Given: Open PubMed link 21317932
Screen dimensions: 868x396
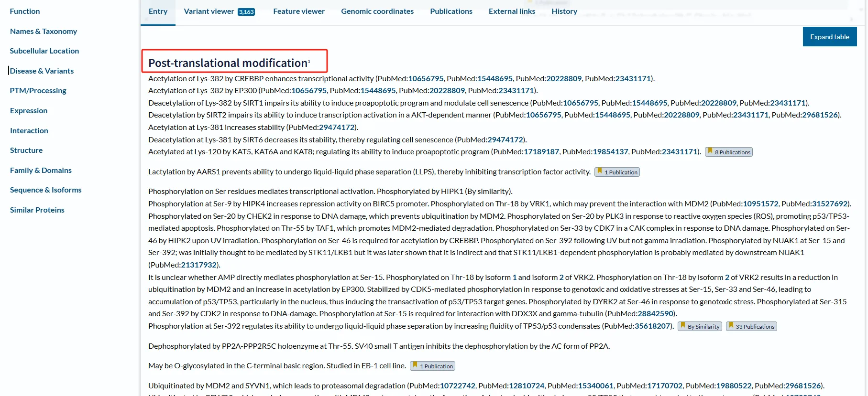Looking at the screenshot, I should [198, 265].
